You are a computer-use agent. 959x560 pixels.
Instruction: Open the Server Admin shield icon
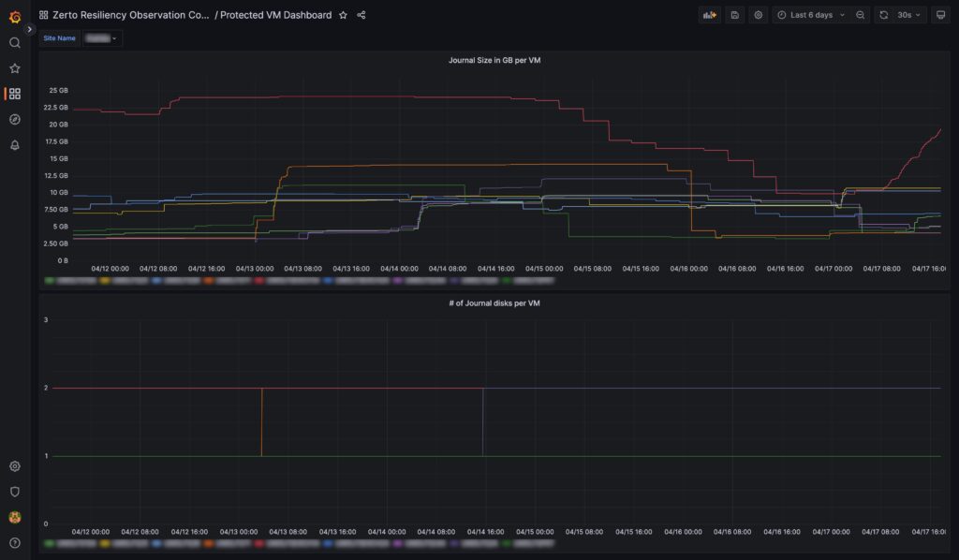(15, 492)
